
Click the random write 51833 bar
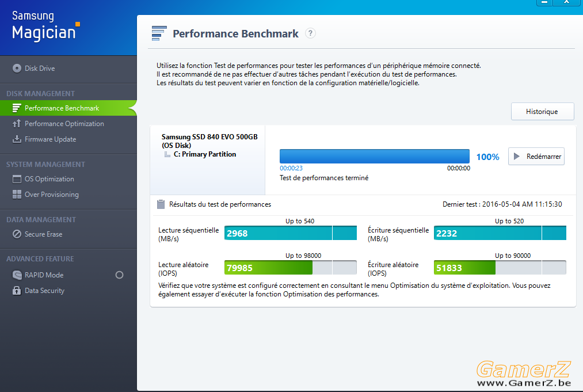coord(500,268)
